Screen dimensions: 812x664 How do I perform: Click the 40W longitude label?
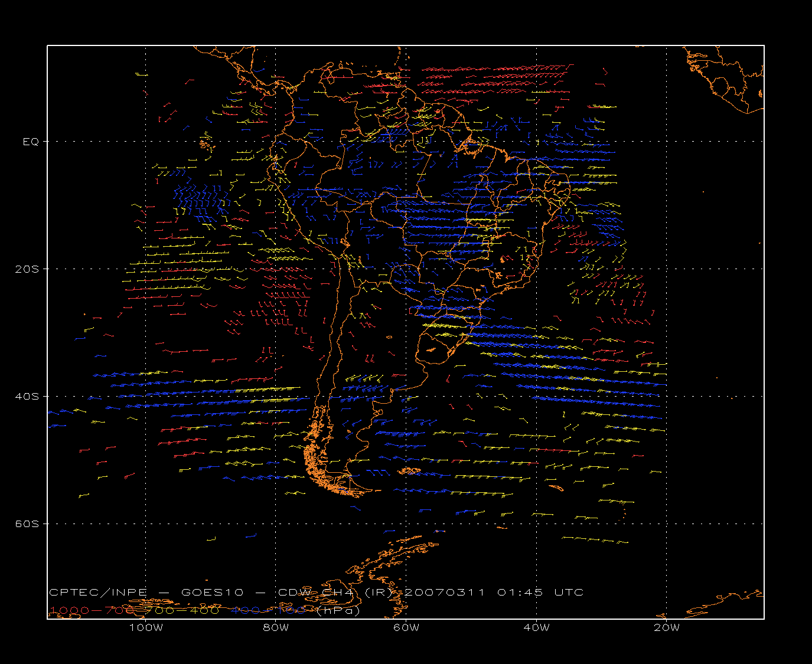(537, 628)
